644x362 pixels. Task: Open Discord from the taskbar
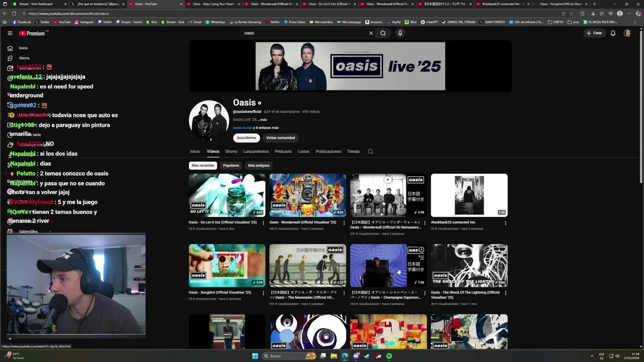point(356,356)
